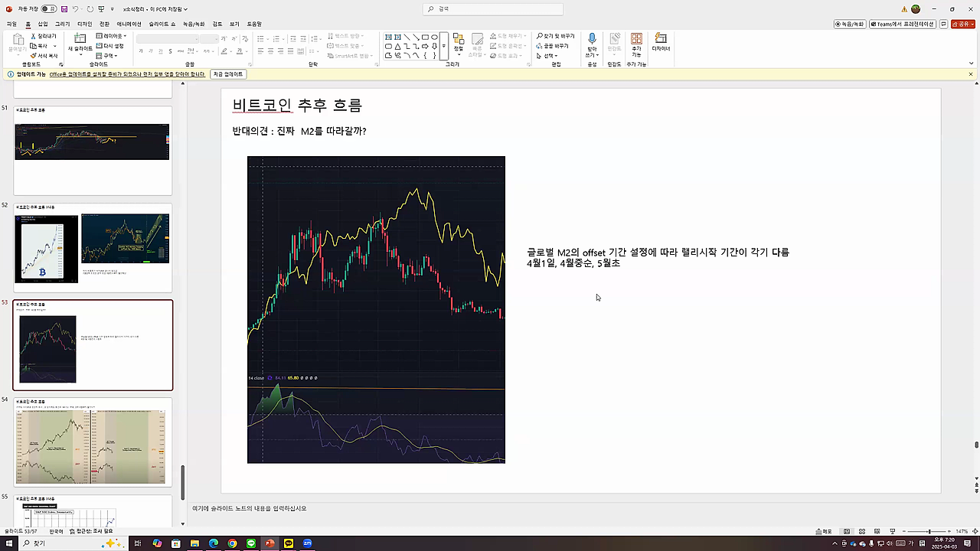This screenshot has width=980, height=551.
Task: Switch to the 보기 view tab
Action: [234, 24]
